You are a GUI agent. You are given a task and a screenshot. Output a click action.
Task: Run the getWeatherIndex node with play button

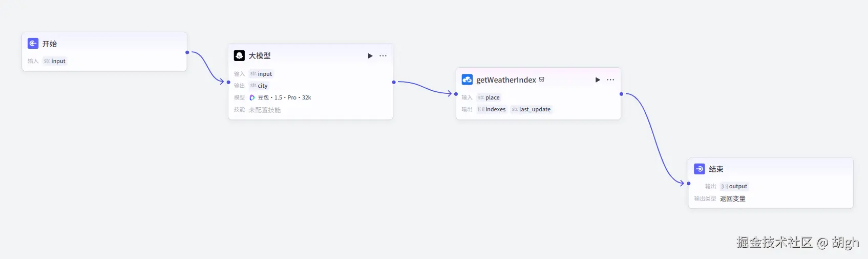pyautogui.click(x=598, y=80)
